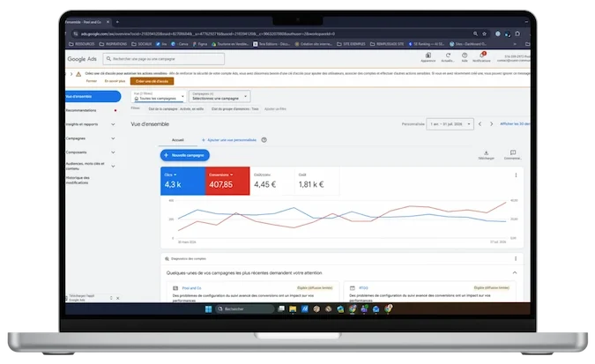The height and width of the screenshot is (364, 595).
Task: Click the bookmark star in the address bar
Action: [x=484, y=33]
